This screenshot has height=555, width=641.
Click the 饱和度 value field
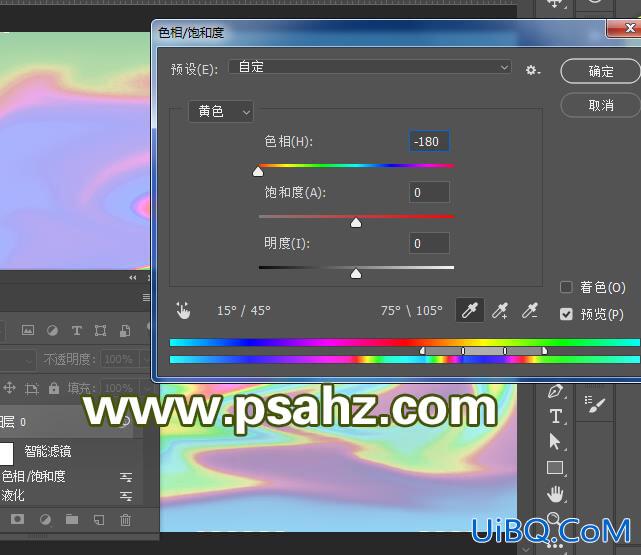(x=429, y=192)
